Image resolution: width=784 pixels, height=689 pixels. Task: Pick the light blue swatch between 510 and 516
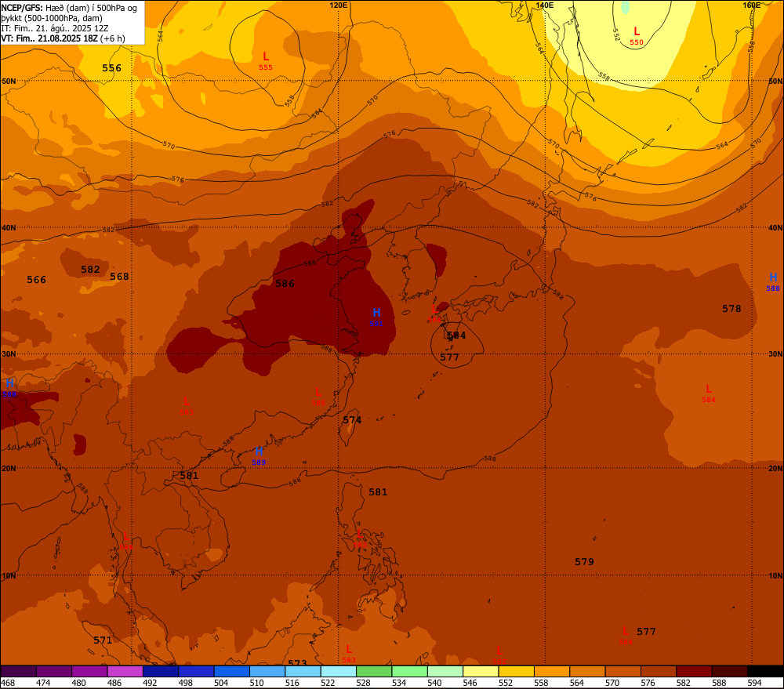pos(267,671)
